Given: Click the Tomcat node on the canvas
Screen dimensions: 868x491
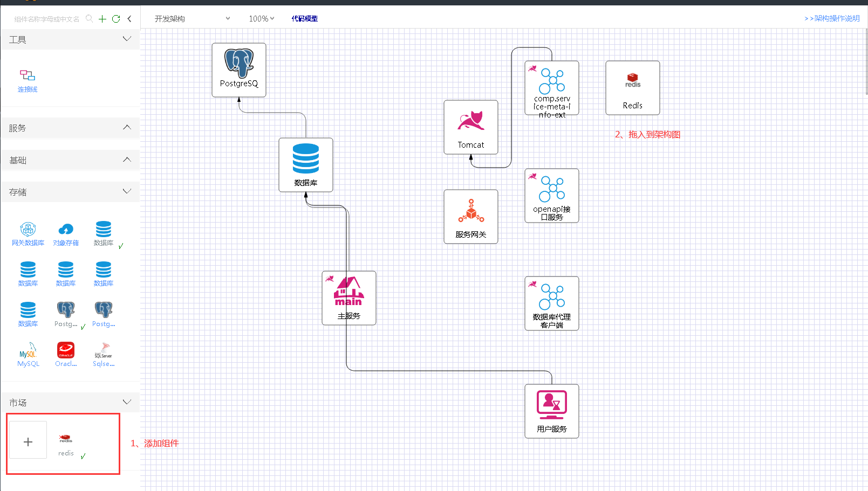Looking at the screenshot, I should coord(470,127).
